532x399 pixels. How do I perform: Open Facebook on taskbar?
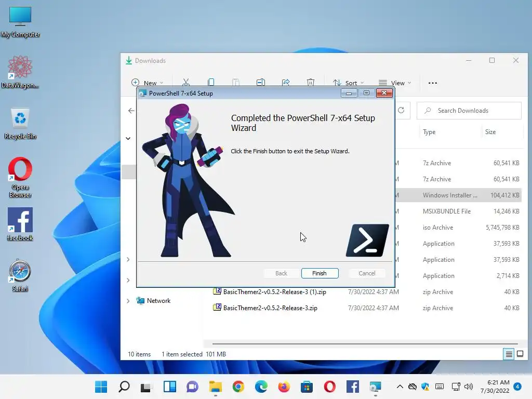click(x=353, y=387)
